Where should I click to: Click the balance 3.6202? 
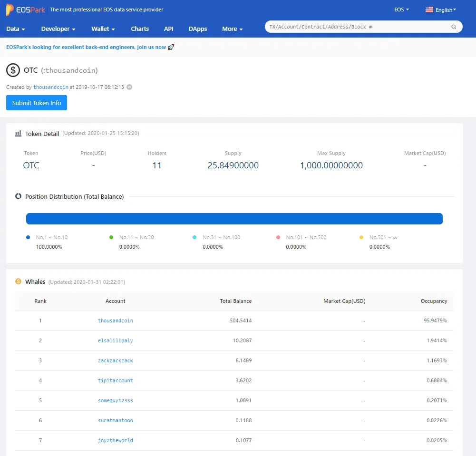tap(243, 380)
